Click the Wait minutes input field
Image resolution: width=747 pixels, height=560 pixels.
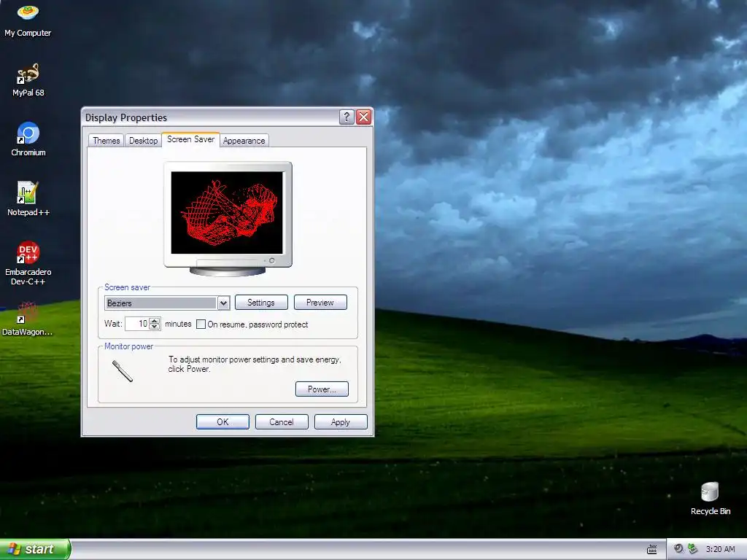(137, 324)
